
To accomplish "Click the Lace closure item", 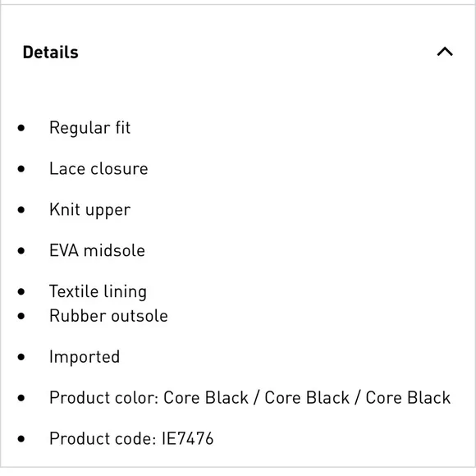I will tap(98, 168).
